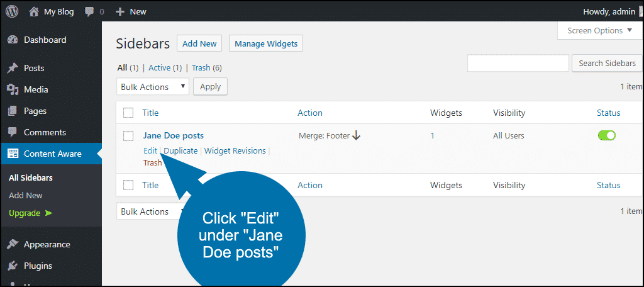The image size is (644, 287).
Task: Open the Media library icon
Action: 13,89
